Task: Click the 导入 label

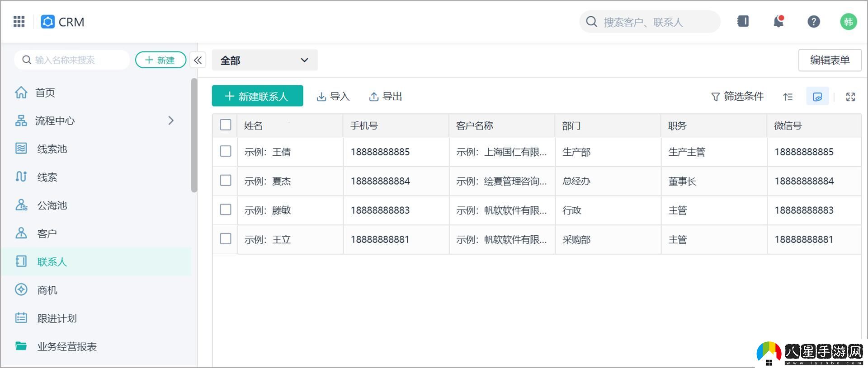Action: point(340,97)
